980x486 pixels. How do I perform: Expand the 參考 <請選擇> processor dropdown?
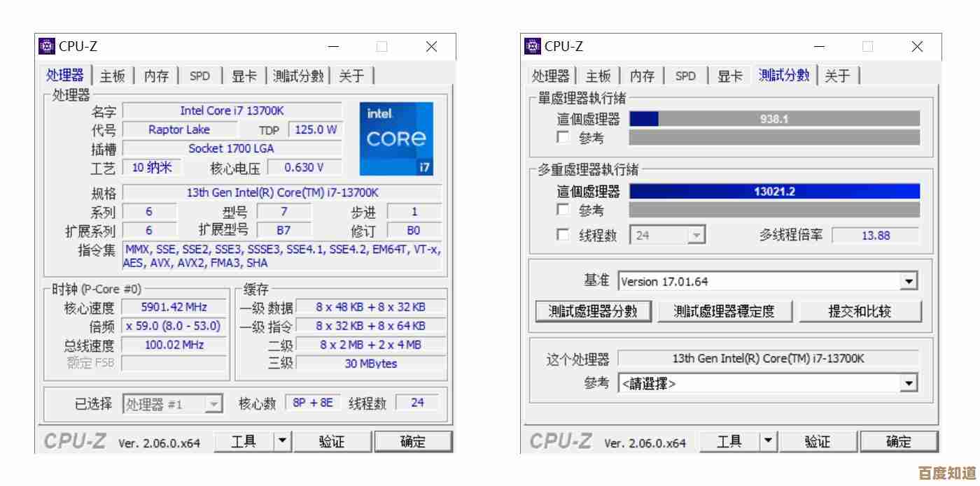coord(909,383)
